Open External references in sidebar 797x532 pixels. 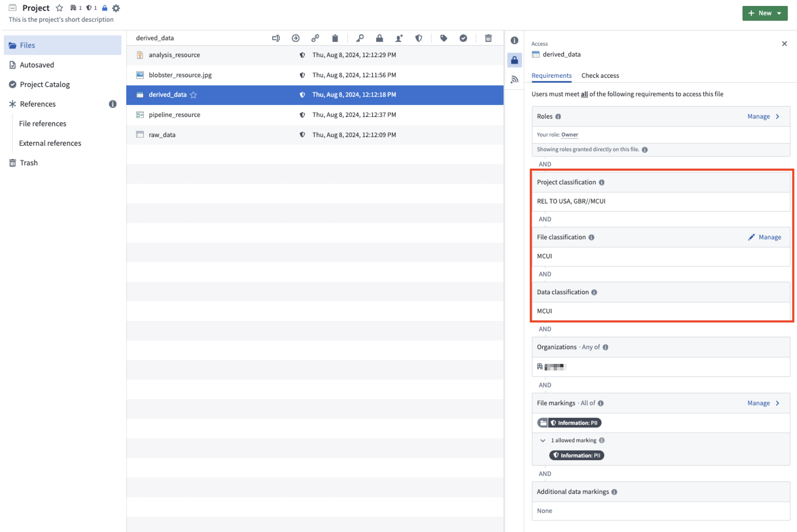(50, 143)
